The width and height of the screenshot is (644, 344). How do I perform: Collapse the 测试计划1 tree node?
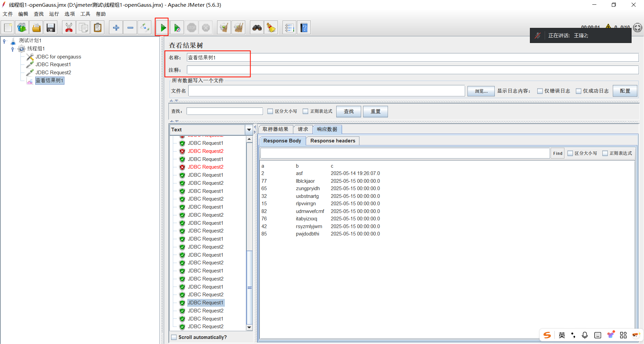(x=4, y=41)
